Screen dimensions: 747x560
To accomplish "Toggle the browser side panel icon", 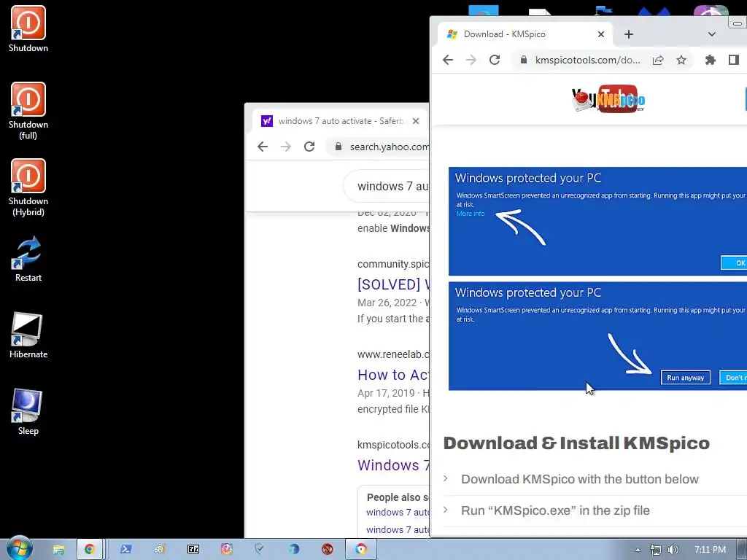I will pyautogui.click(x=734, y=60).
